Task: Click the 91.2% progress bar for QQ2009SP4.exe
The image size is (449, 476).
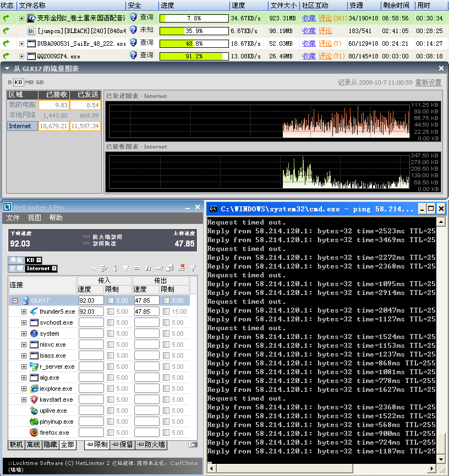Action: 194,56
